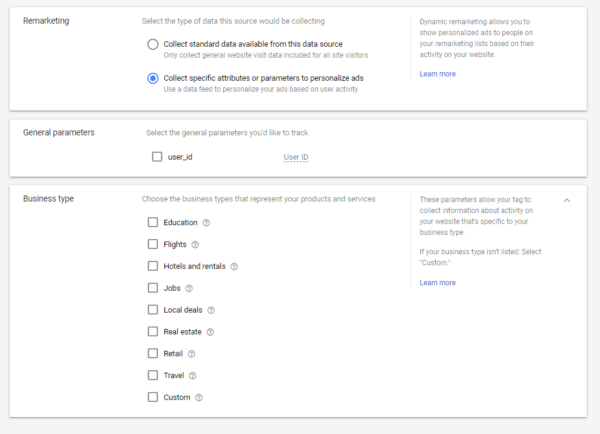The image size is (600, 434).
Task: Open help icon next to Flights
Action: coord(195,245)
